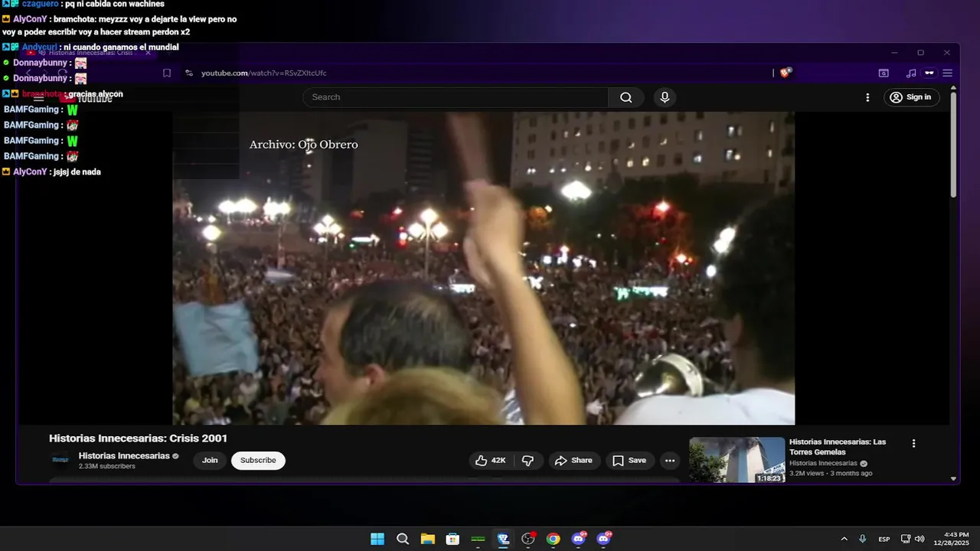
Task: Open YouTube settings three-dot menu
Action: tap(867, 97)
